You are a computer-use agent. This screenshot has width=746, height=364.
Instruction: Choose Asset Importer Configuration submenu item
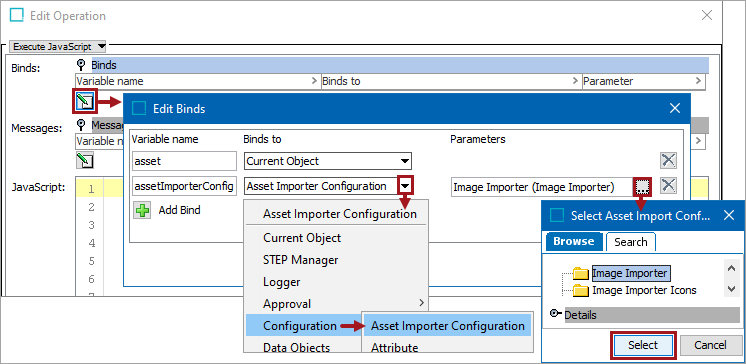[448, 326]
